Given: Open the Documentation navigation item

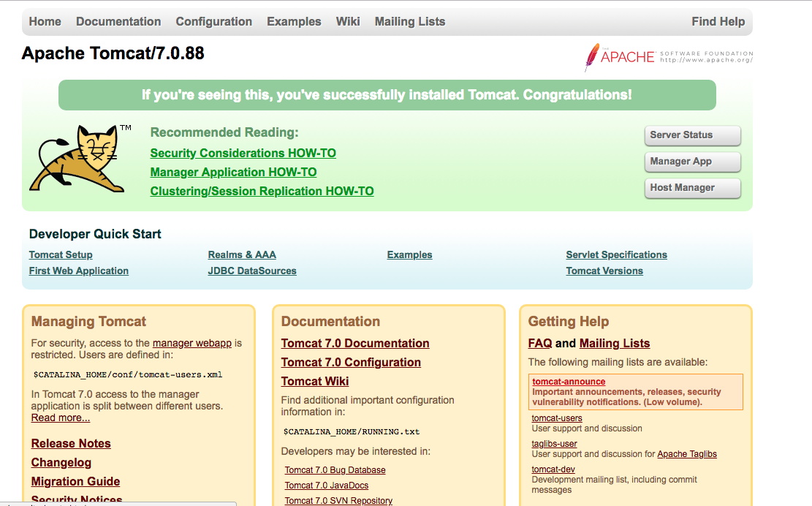Looking at the screenshot, I should pos(118,22).
